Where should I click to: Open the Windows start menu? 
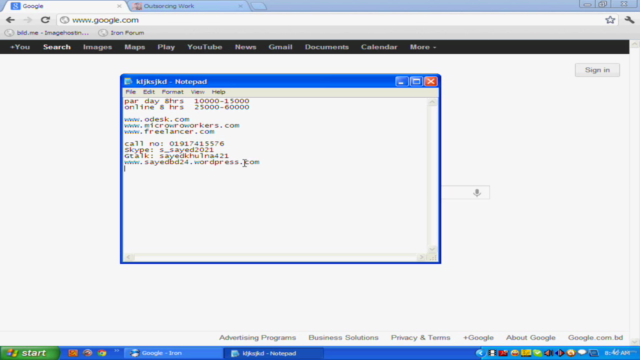(x=30, y=353)
